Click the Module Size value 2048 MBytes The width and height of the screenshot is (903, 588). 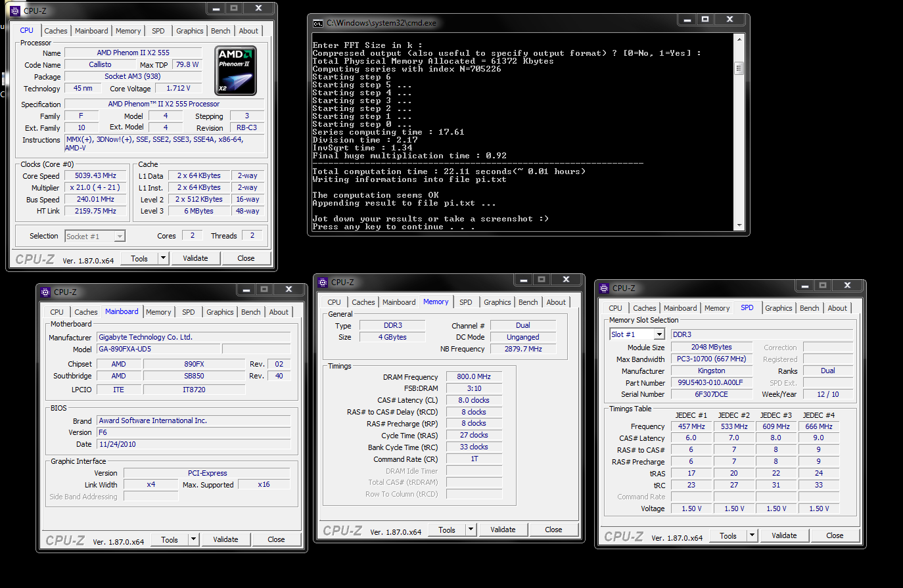tap(711, 347)
